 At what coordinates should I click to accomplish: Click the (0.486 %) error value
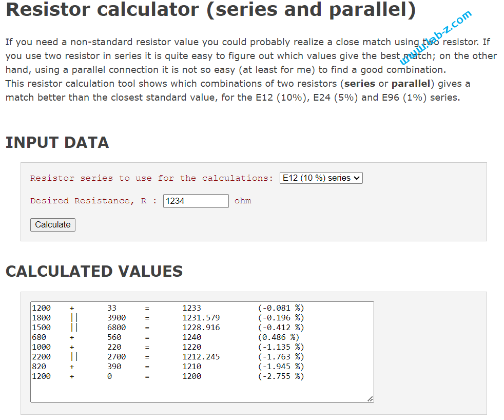pyautogui.click(x=278, y=337)
